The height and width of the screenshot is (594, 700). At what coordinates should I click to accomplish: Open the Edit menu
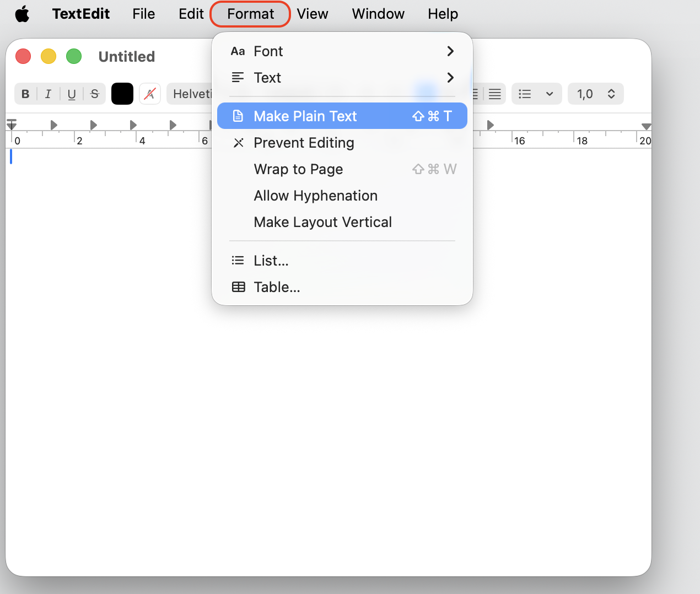click(191, 14)
